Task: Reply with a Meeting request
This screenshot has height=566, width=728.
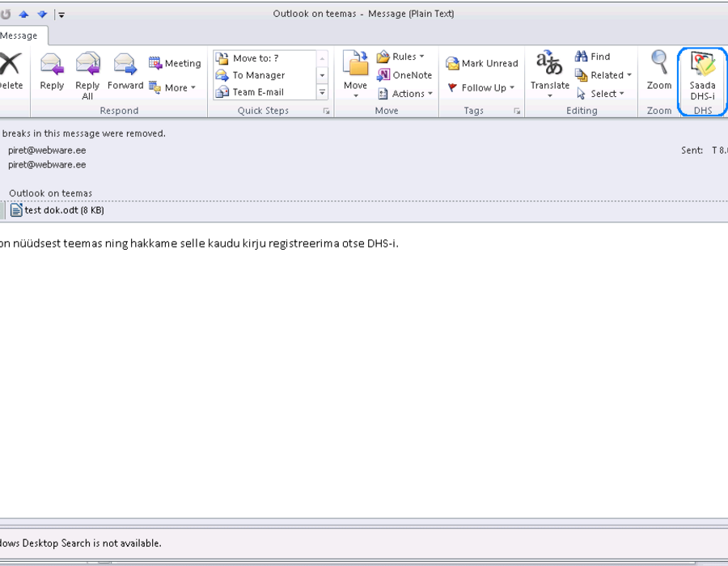Action: pyautogui.click(x=175, y=63)
